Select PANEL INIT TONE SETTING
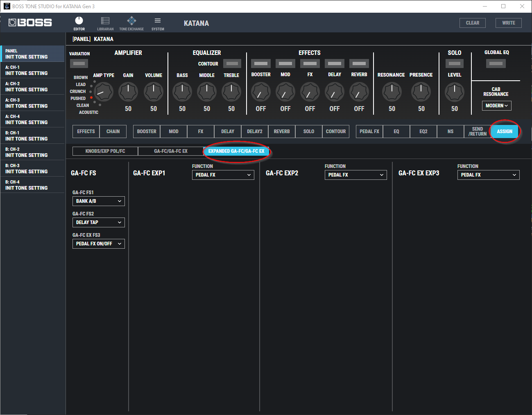This screenshot has height=415, width=532. point(32,54)
